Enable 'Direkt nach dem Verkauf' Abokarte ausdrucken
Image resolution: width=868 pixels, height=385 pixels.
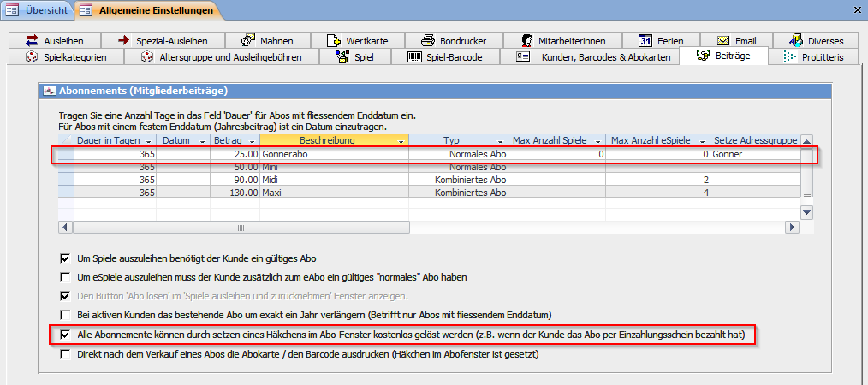[x=65, y=354]
